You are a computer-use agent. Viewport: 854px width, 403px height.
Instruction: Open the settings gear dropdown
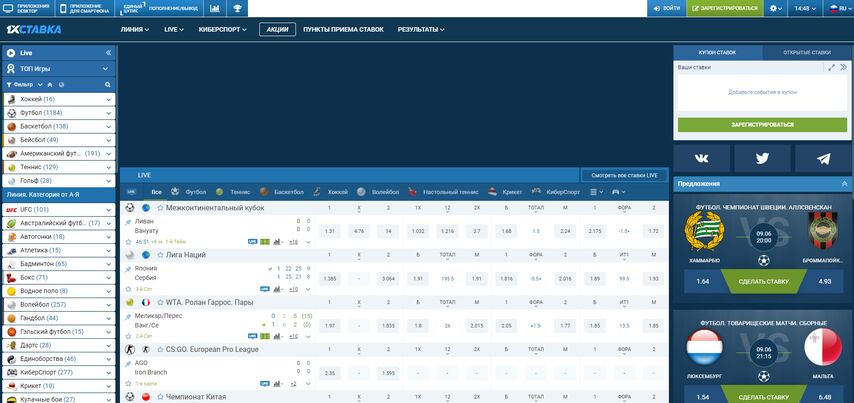click(776, 8)
